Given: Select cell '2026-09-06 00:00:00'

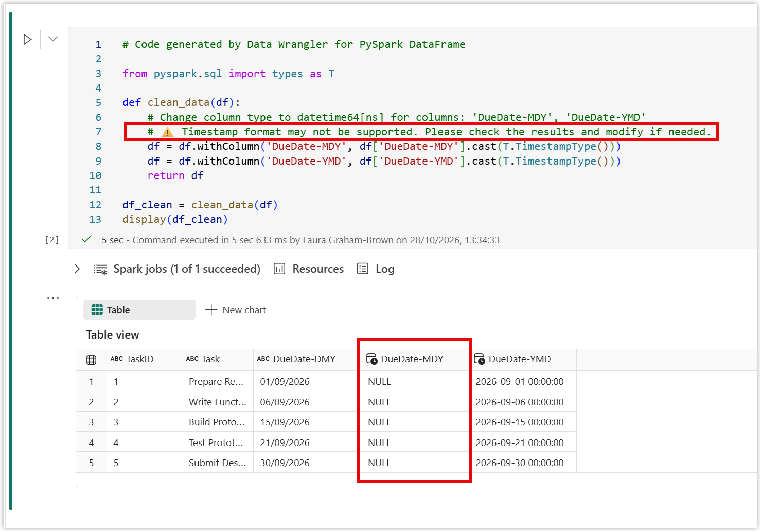Looking at the screenshot, I should pos(523,402).
